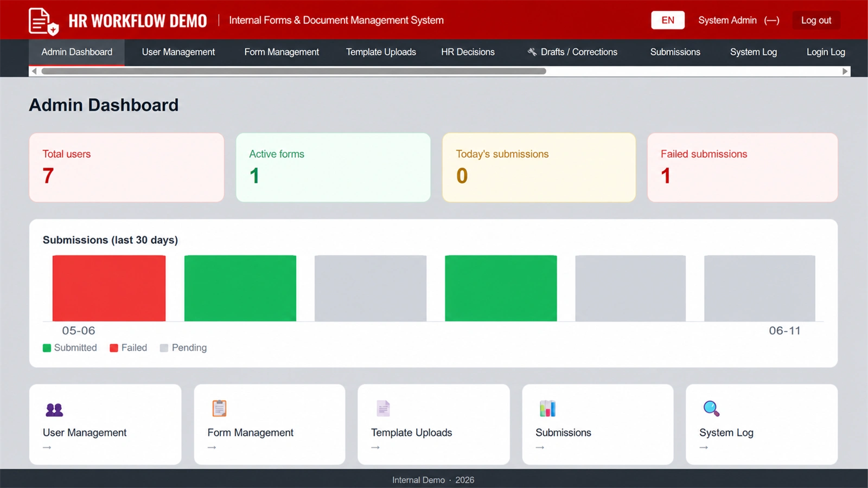Switch to the Admin Dashboard tab
Screen dimensions: 868x488
[76, 52]
